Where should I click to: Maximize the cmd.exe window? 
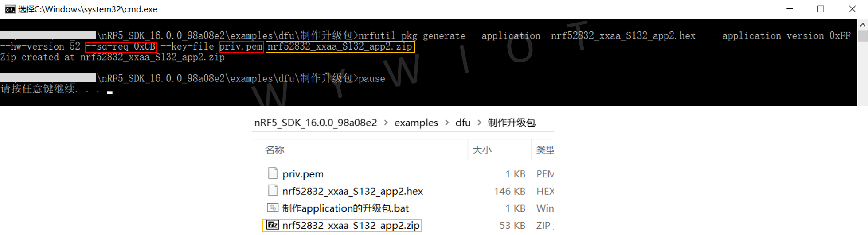821,9
